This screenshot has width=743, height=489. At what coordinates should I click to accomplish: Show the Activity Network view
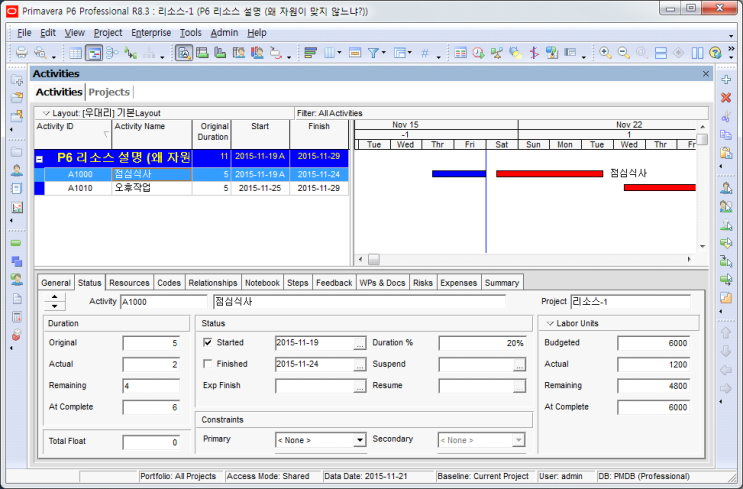coord(112,53)
